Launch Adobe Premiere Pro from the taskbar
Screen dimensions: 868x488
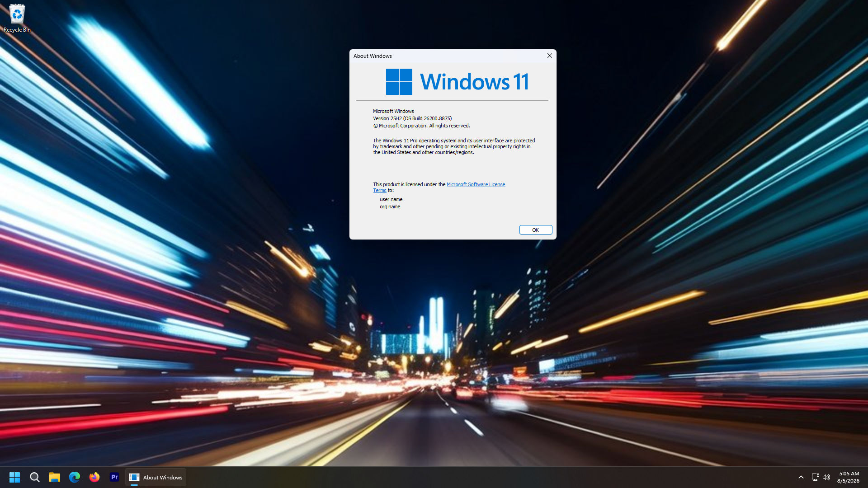coord(114,477)
